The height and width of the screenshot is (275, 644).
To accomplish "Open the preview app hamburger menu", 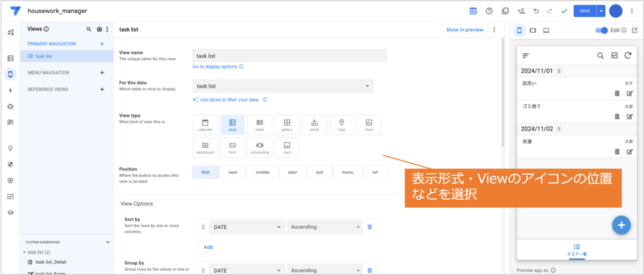I will pyautogui.click(x=526, y=55).
